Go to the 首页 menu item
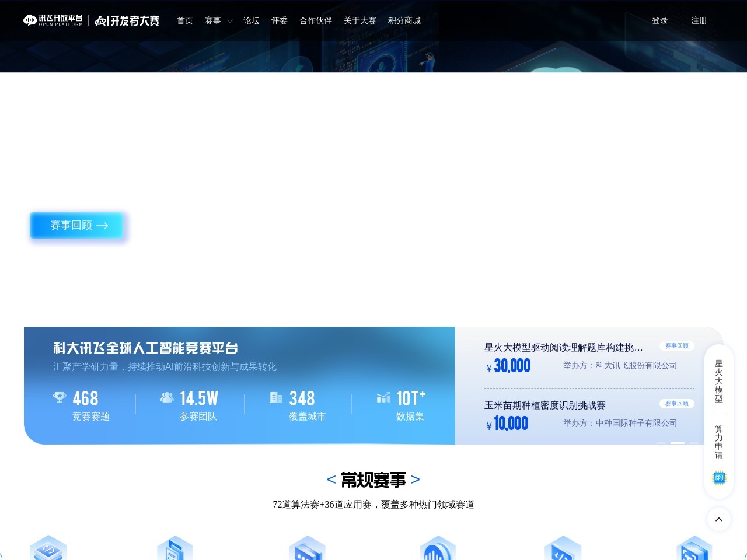Image resolution: width=747 pixels, height=560 pixels. click(x=184, y=20)
